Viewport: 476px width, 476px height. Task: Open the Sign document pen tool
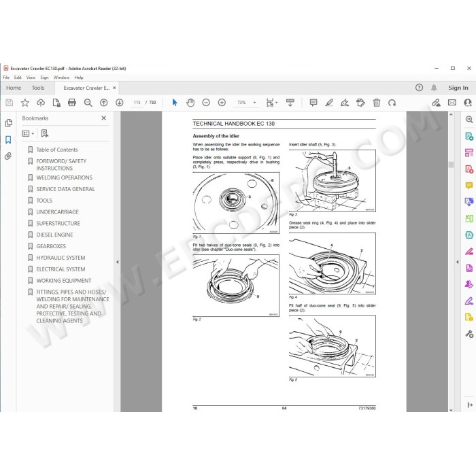345,103
